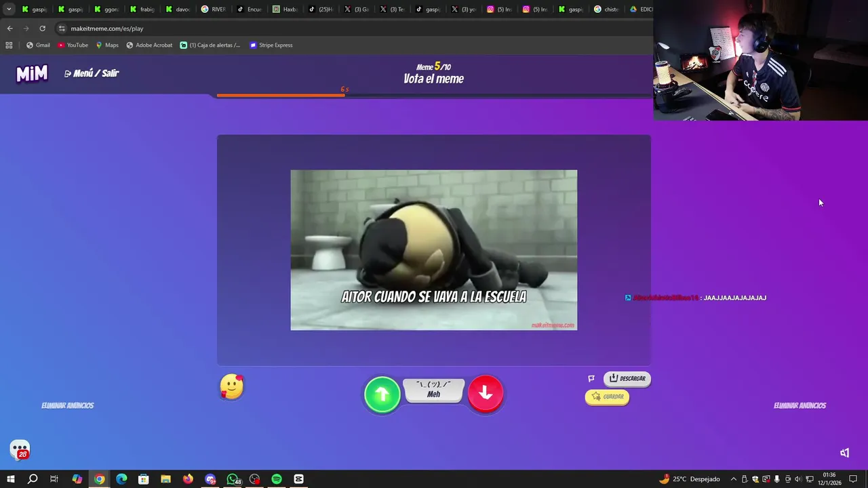Open the Windows Start menu
The image size is (868, 488).
(11, 479)
